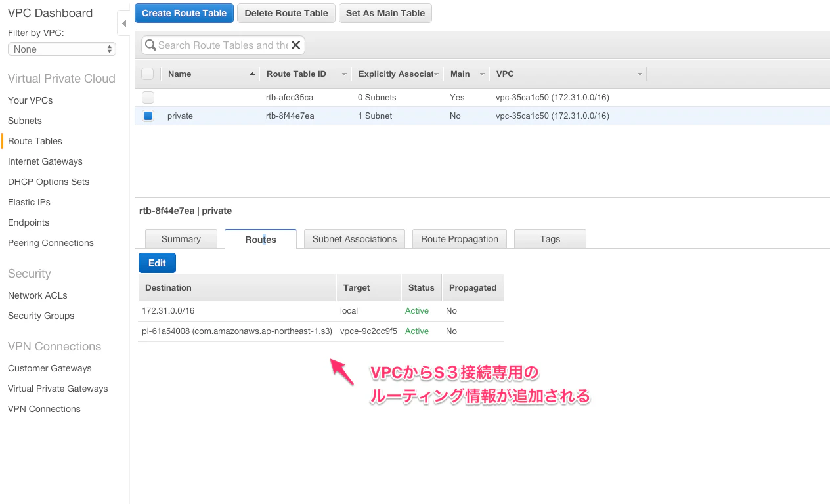Open the Route Propagation tab

click(x=460, y=239)
